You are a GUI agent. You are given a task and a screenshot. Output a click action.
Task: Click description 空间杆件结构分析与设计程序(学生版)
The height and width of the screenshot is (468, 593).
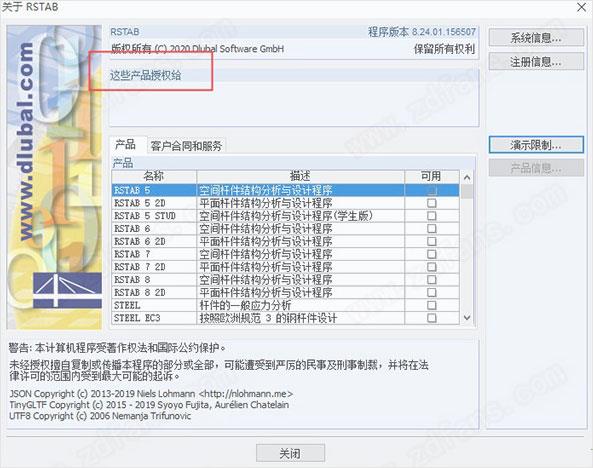(286, 216)
